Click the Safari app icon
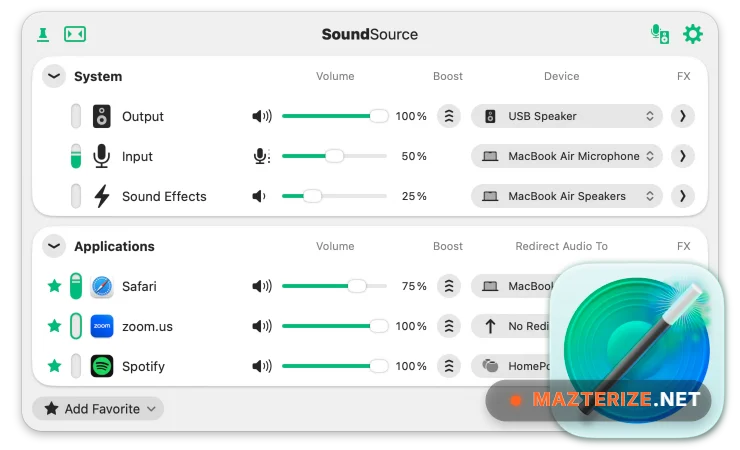The image size is (740, 450). click(x=102, y=286)
